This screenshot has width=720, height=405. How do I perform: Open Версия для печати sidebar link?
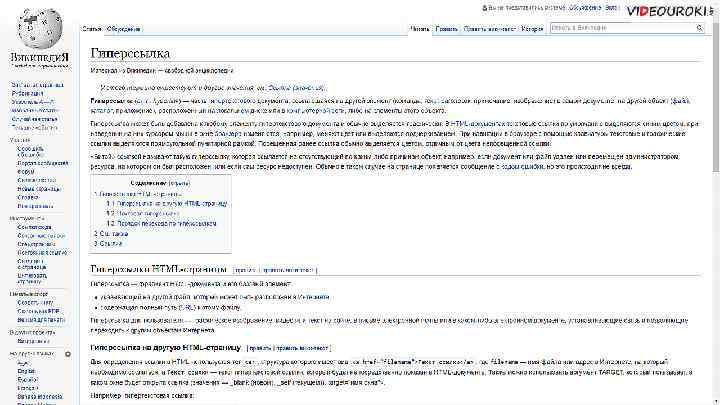(41, 320)
